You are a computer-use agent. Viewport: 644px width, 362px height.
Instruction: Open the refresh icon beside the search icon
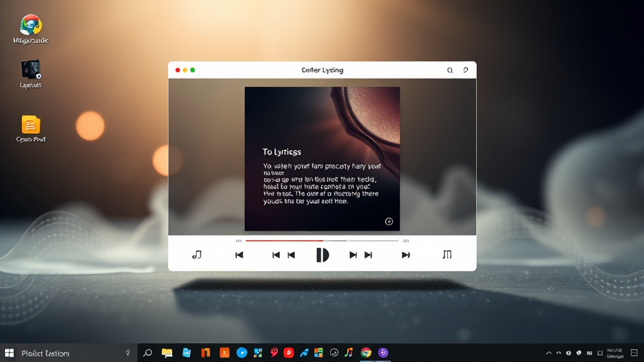[x=465, y=70]
